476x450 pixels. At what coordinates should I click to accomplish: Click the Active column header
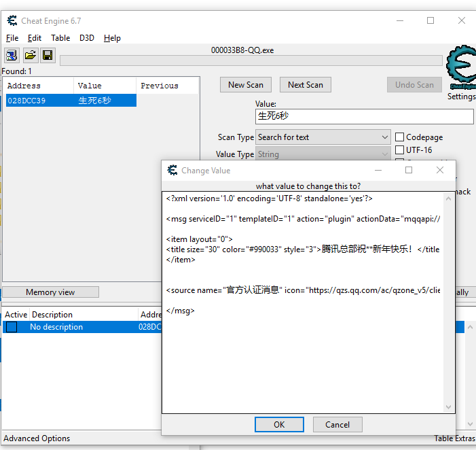click(16, 315)
